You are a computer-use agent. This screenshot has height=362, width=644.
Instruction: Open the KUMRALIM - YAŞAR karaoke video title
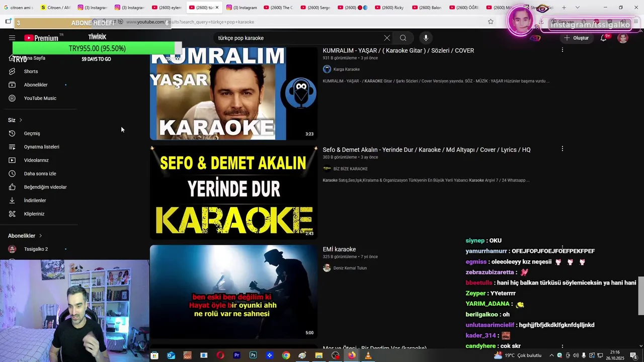click(x=398, y=50)
